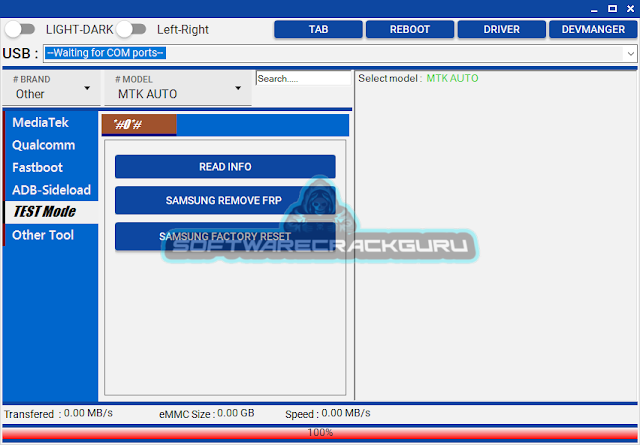Open the BRAND dropdown showing Other
640x445 pixels.
(x=51, y=88)
